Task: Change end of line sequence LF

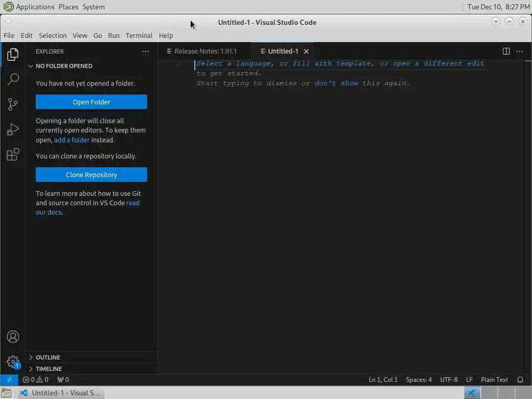Action: click(x=469, y=380)
